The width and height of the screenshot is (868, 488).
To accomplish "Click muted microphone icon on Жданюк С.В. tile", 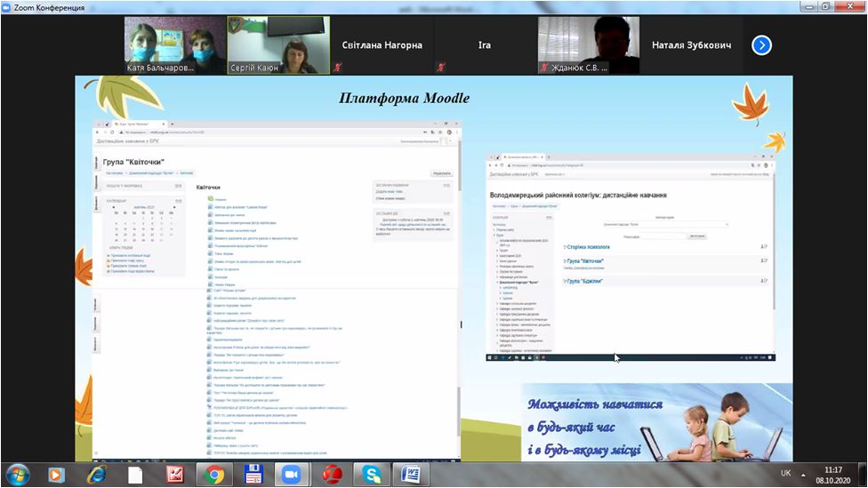I will (x=544, y=68).
